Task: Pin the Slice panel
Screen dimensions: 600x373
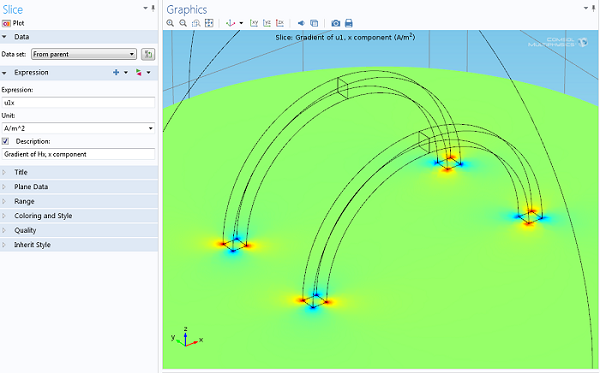Action: (x=153, y=8)
